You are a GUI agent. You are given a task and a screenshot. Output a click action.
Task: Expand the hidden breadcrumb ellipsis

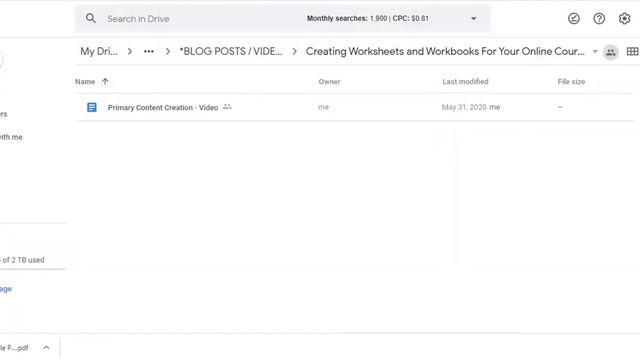[149, 51]
